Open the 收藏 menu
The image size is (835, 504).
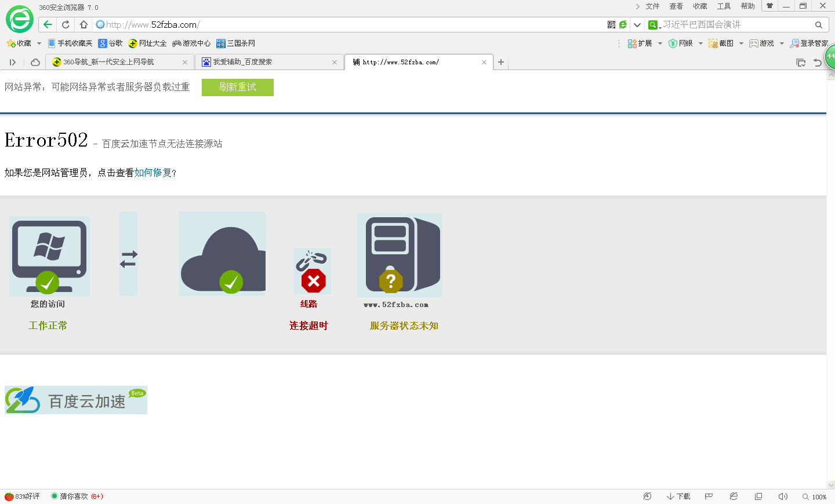(700, 6)
